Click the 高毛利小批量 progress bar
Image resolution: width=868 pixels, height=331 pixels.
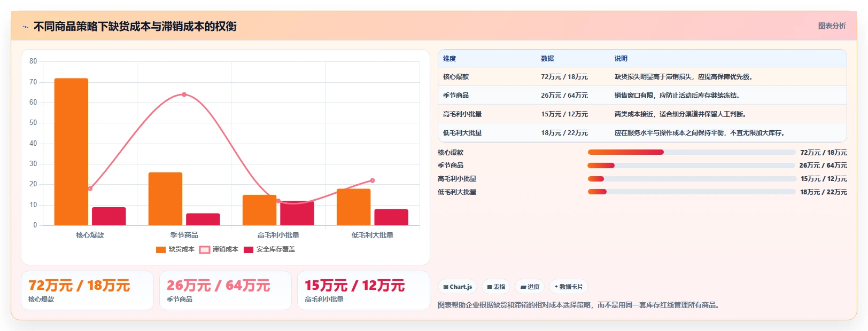[x=692, y=179]
